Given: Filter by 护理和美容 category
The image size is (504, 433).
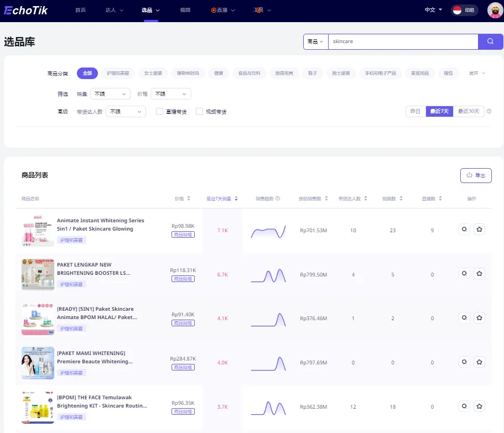Looking at the screenshot, I should 118,73.
